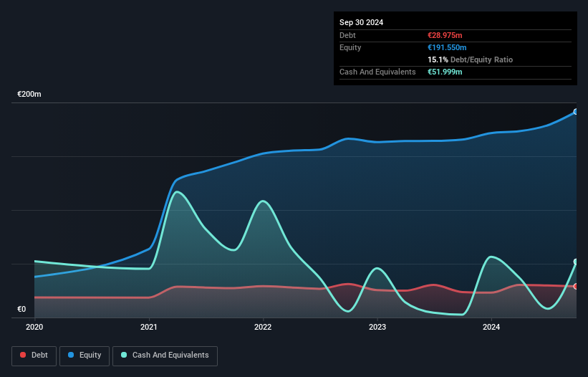Toggle the Equity series legend button
This screenshot has height=377, width=588.
pos(85,355)
